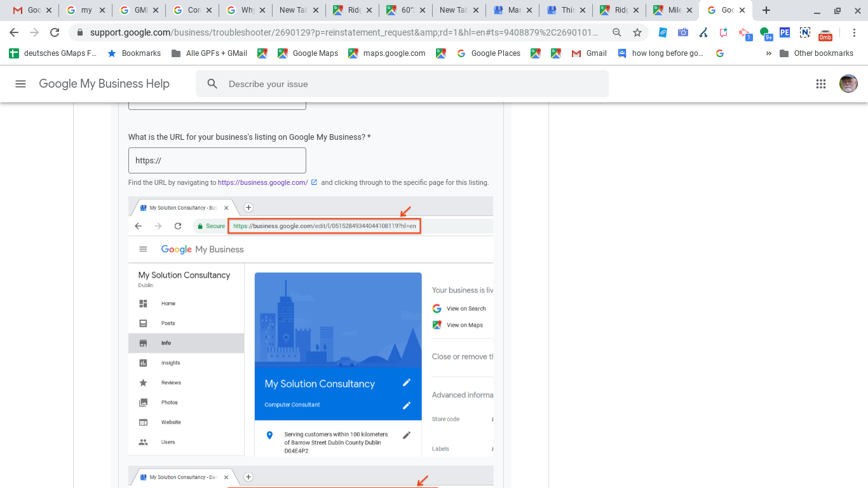
Task: Open a new tab with plus button
Action: click(766, 10)
